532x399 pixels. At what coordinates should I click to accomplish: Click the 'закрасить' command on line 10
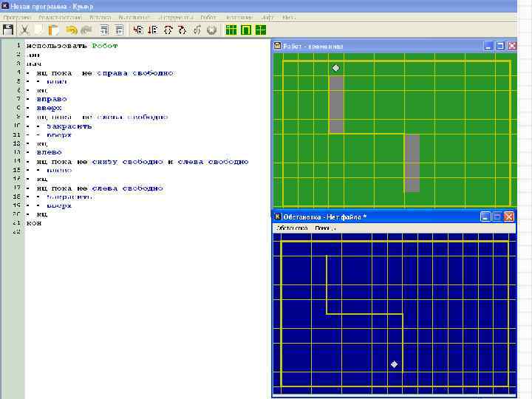coord(69,126)
